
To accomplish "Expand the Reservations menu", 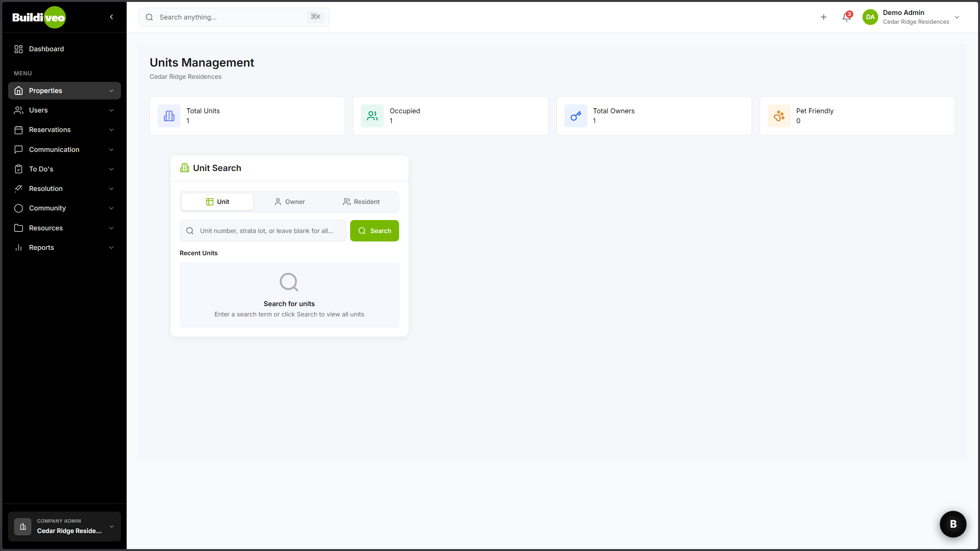I will point(64,130).
